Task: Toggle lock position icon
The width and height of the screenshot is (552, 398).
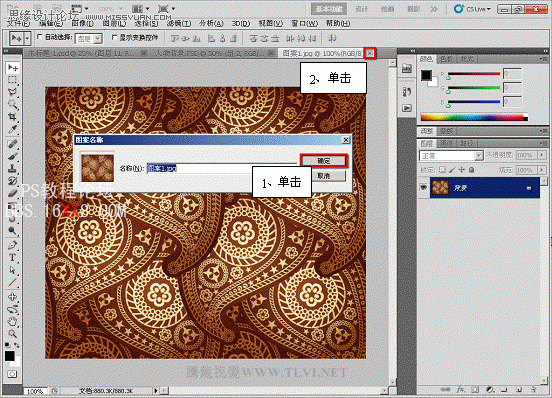Action: 462,170
